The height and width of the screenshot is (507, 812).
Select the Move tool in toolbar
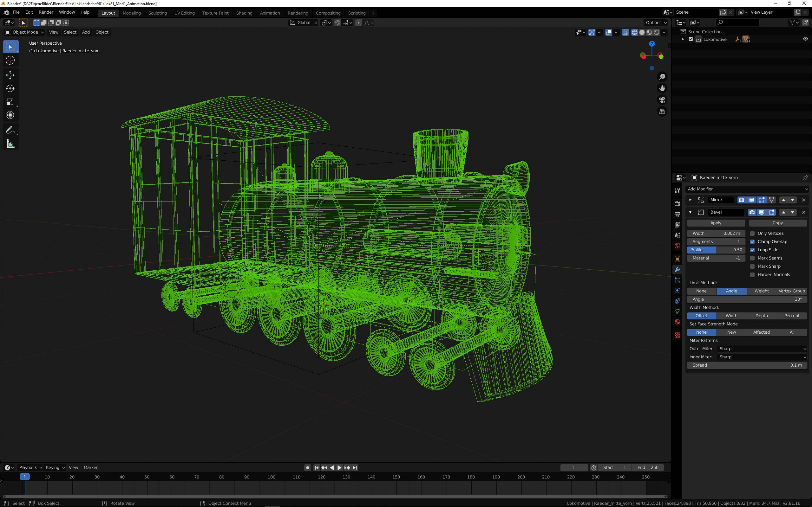[x=10, y=75]
